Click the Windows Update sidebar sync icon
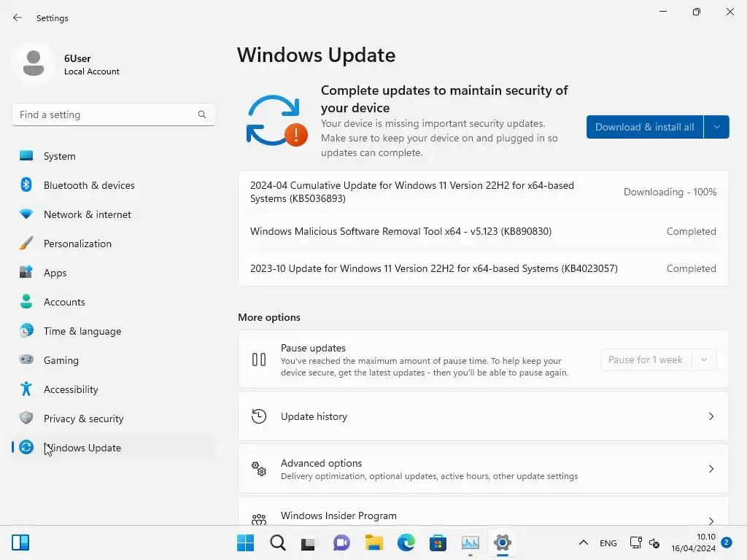Screen dimensions: 747x560 tap(26, 447)
